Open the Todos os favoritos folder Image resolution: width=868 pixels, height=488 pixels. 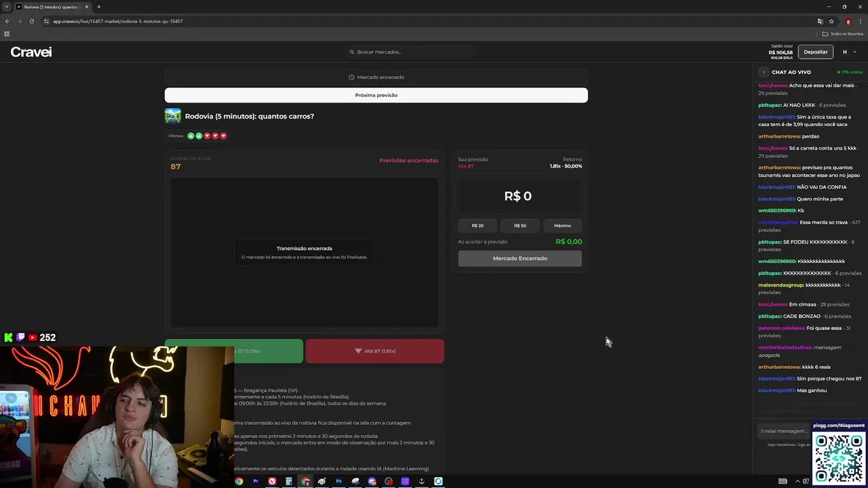point(843,34)
